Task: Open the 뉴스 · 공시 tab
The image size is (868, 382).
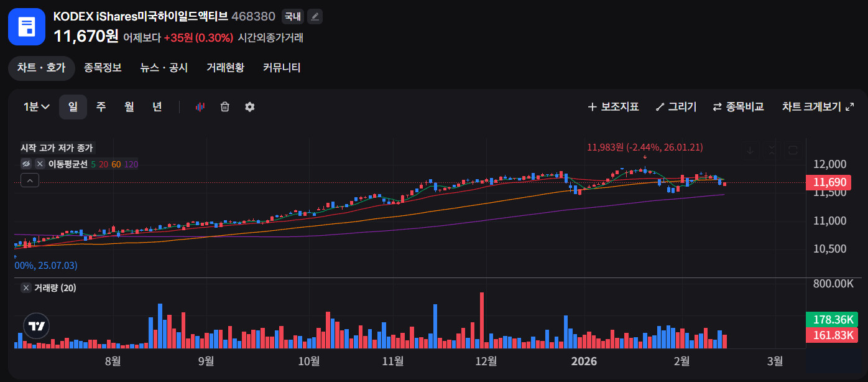Action: pos(164,68)
